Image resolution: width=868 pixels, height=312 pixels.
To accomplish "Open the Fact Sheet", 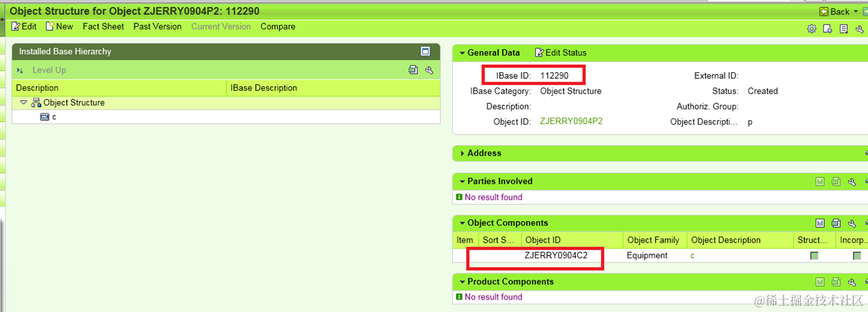I will (103, 27).
